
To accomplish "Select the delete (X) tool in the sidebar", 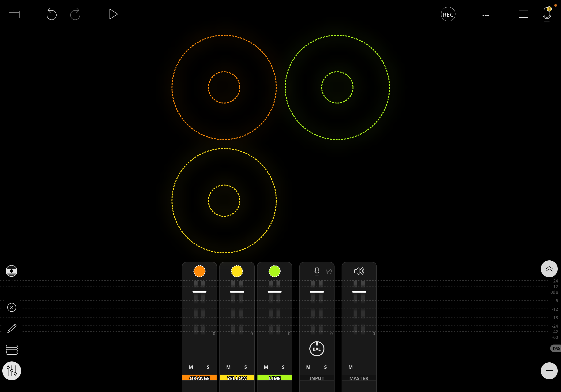I will coord(12,307).
